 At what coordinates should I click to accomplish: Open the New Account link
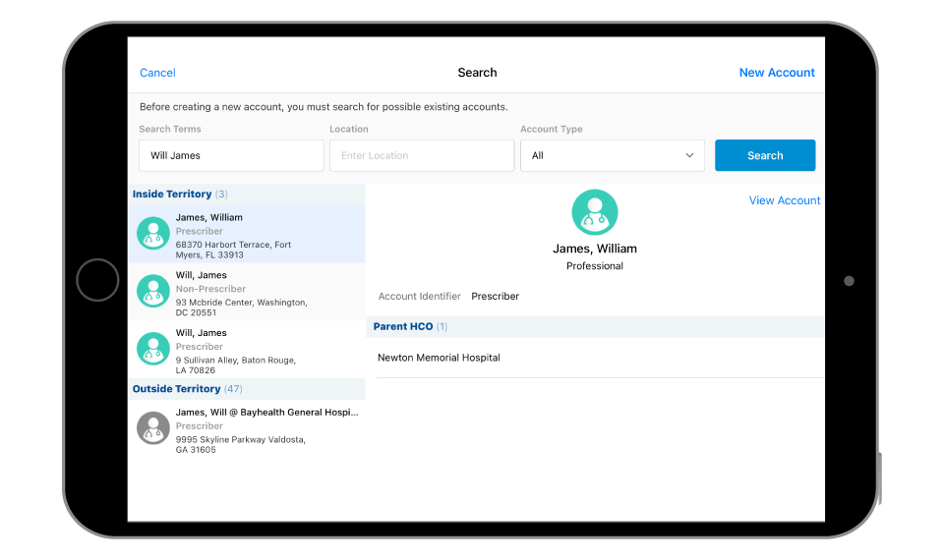click(x=777, y=73)
